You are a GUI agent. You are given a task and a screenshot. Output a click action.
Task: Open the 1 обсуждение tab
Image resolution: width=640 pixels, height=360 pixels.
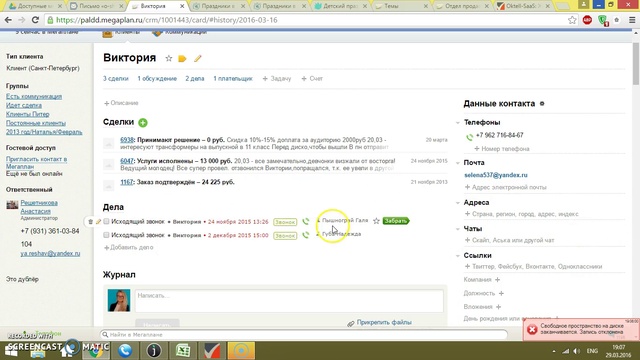pos(157,78)
